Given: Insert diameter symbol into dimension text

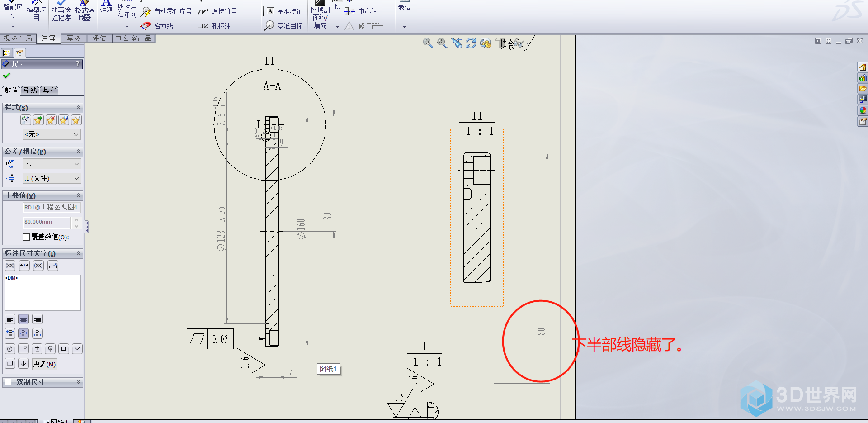Looking at the screenshot, I should (10, 349).
